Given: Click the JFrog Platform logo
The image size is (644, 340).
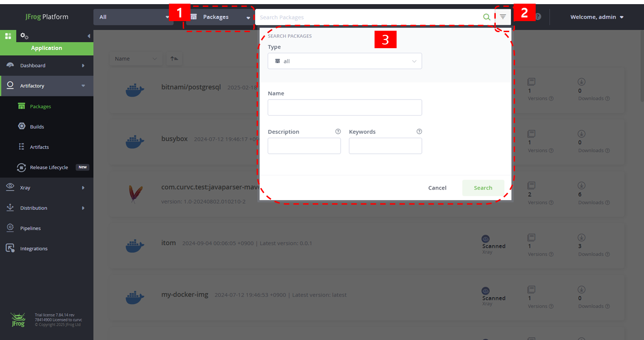Looking at the screenshot, I should (47, 17).
